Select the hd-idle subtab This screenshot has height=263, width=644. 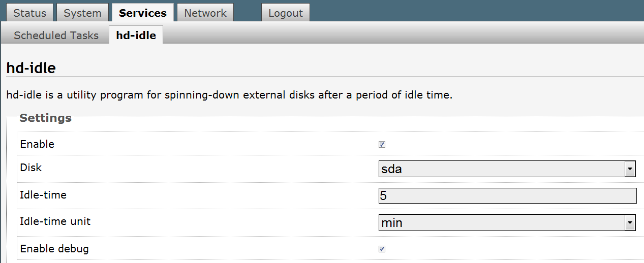(136, 36)
